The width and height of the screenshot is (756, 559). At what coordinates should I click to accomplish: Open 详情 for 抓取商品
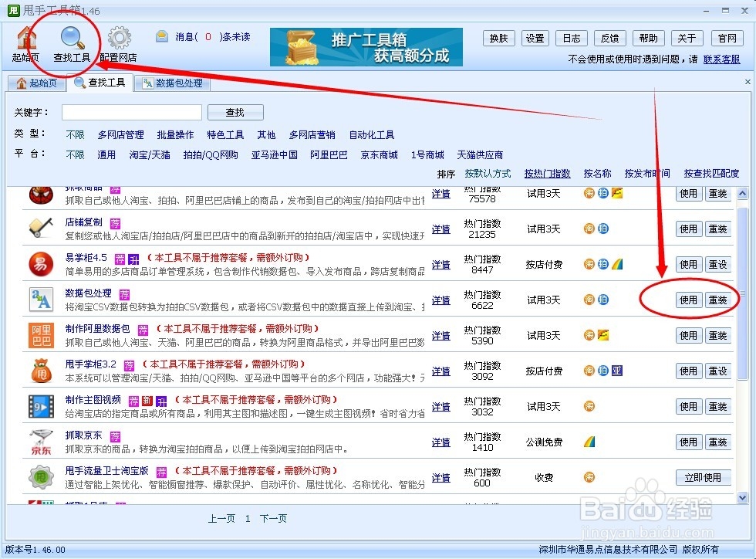coord(440,194)
